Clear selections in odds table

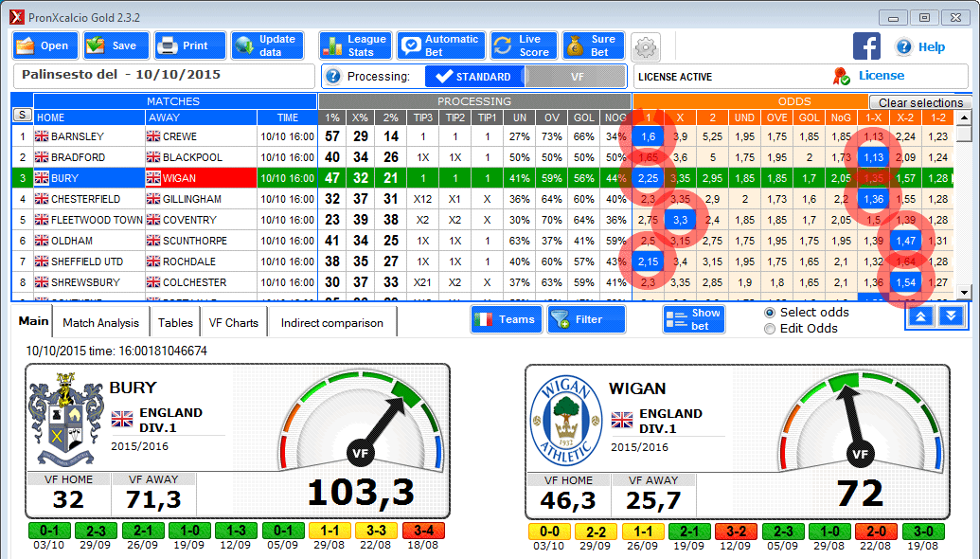tap(920, 102)
